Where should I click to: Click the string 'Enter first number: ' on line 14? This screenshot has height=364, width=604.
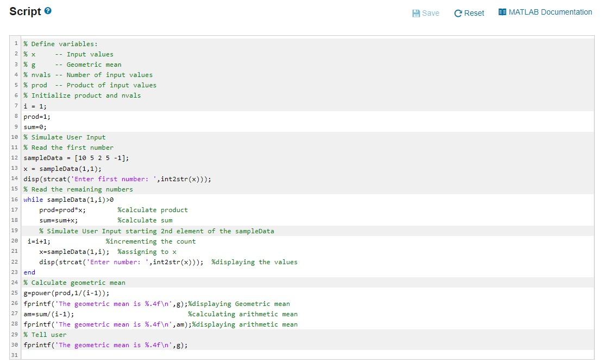tap(114, 179)
